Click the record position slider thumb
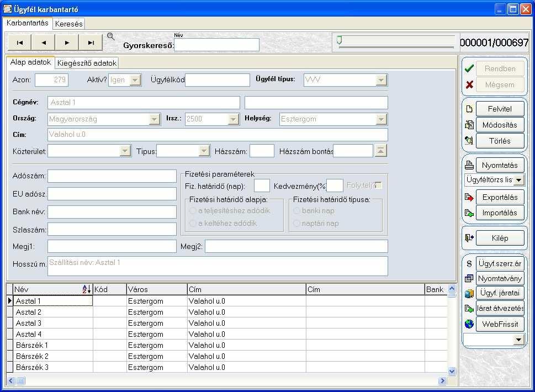Image resolution: width=535 pixels, height=392 pixels. point(339,40)
